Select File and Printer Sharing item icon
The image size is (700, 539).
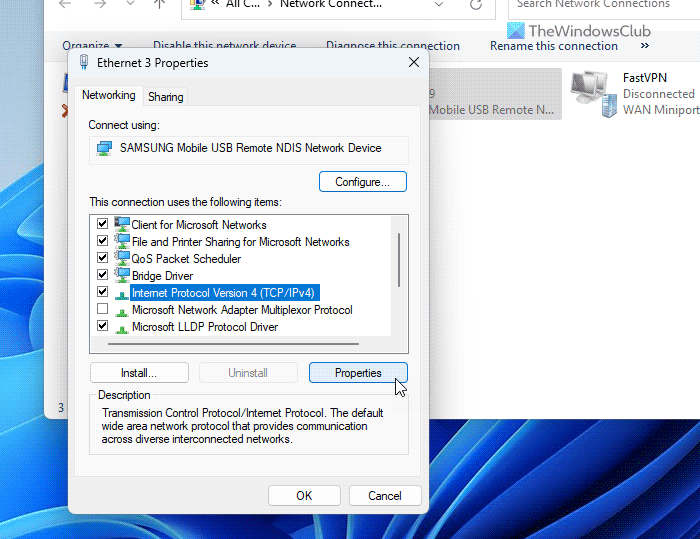[122, 241]
